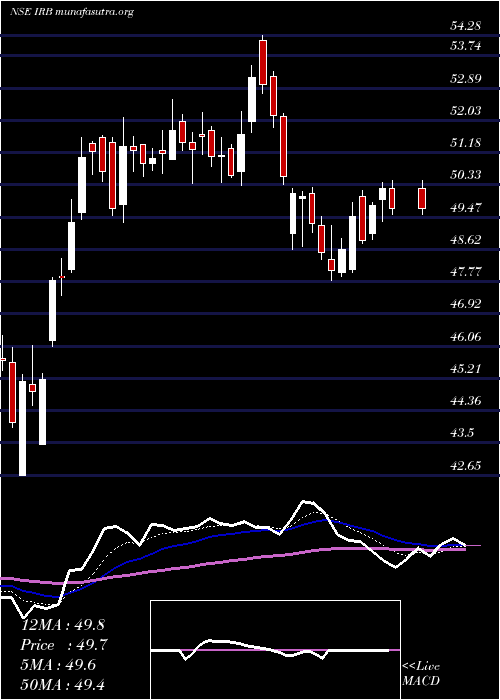
Task: Click the 45.21 price axis label
Action: 465,369
